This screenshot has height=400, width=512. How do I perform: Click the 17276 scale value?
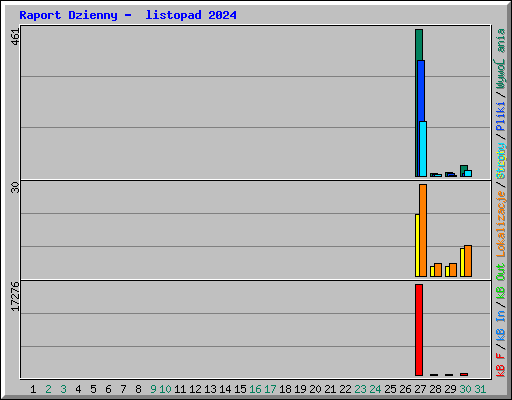tap(15, 297)
